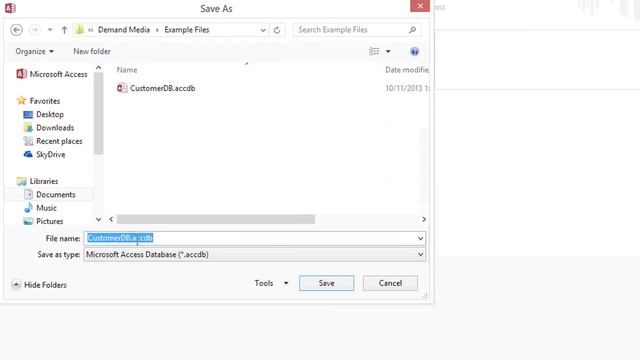Image resolution: width=640 pixels, height=360 pixels.
Task: Collapse folders with Hide Folders
Action: coord(39,285)
